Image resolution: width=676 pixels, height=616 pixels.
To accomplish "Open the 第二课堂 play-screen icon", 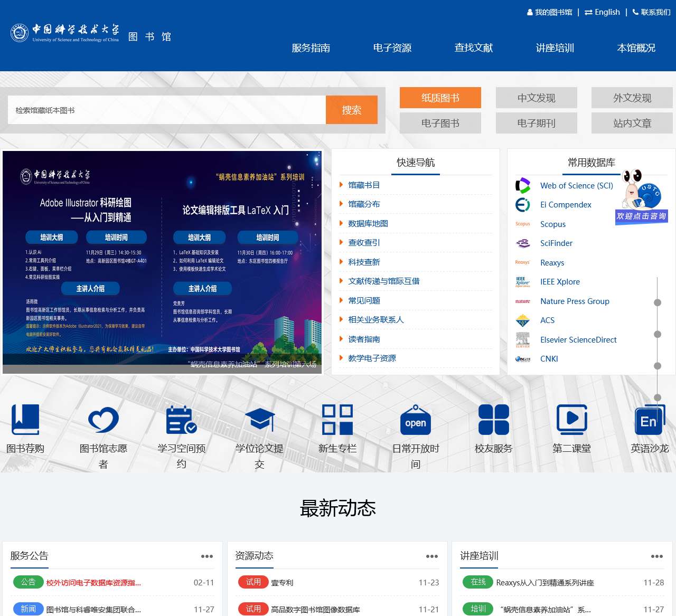I will pyautogui.click(x=572, y=420).
